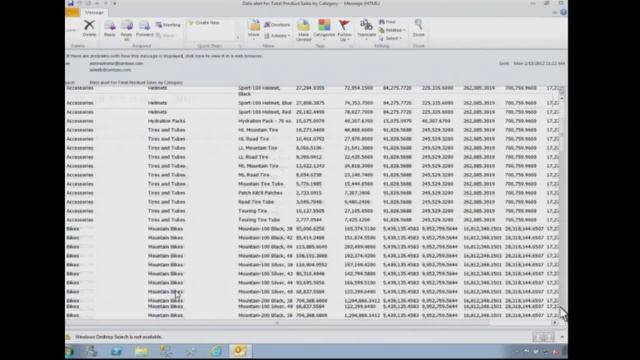Expand the Translate dropdown
This screenshot has width=640, height=360.
click(x=366, y=30)
